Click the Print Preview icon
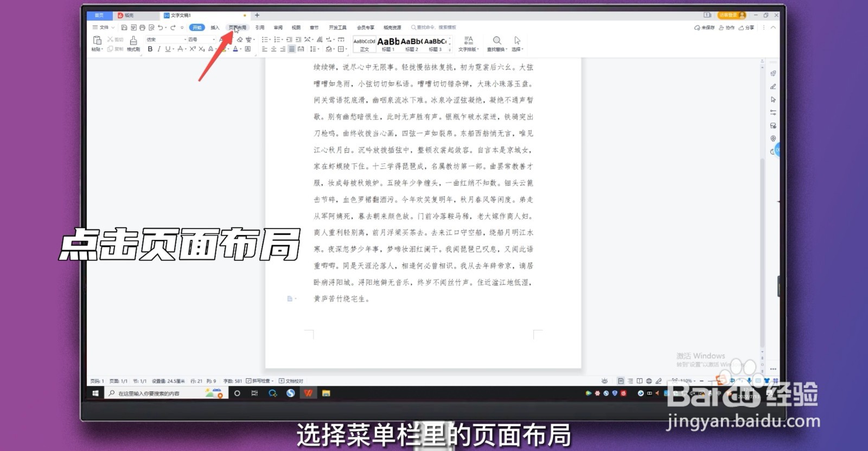This screenshot has width=868, height=451. pos(151,28)
